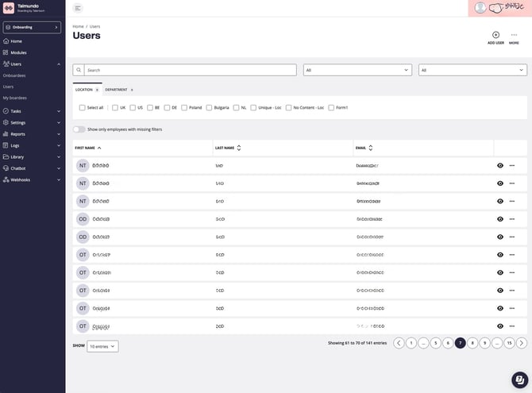The height and width of the screenshot is (393, 532).
Task: Click the Home icon in the sidebar
Action: tap(6, 41)
